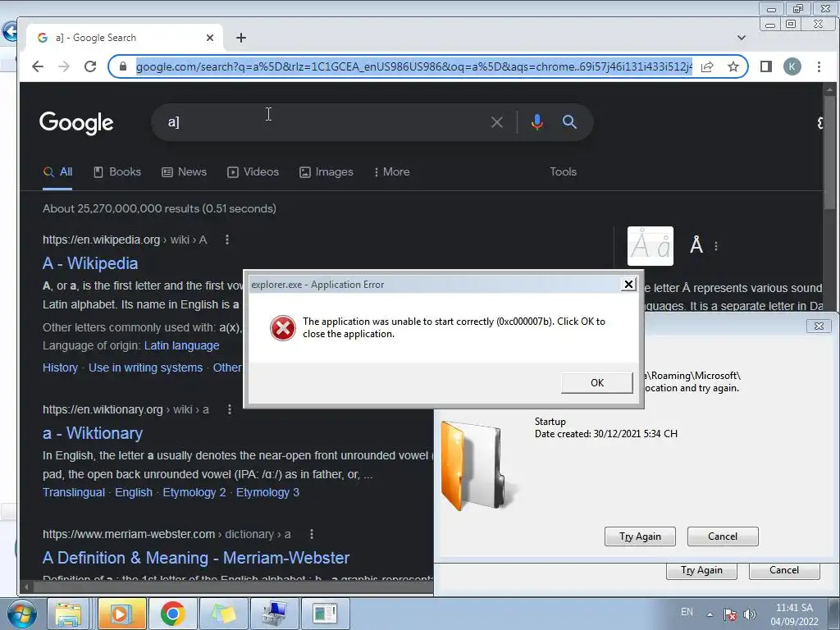Open Chrome's side panel
840x630 pixels.
(x=766, y=66)
